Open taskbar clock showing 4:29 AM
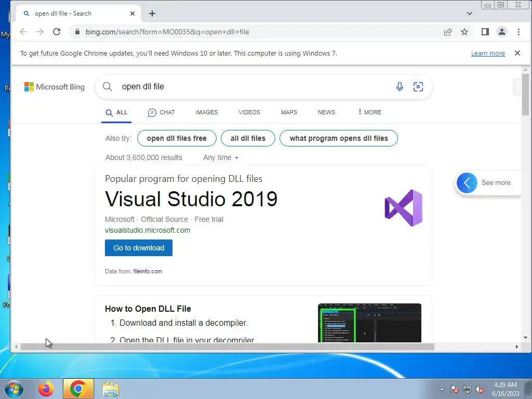 tap(506, 389)
